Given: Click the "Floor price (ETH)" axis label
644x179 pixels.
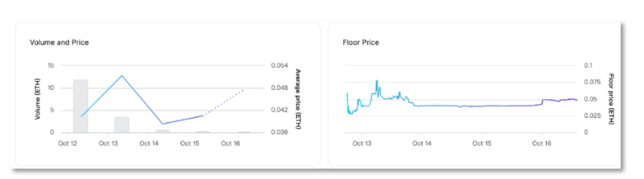Looking at the screenshot, I should tap(611, 99).
